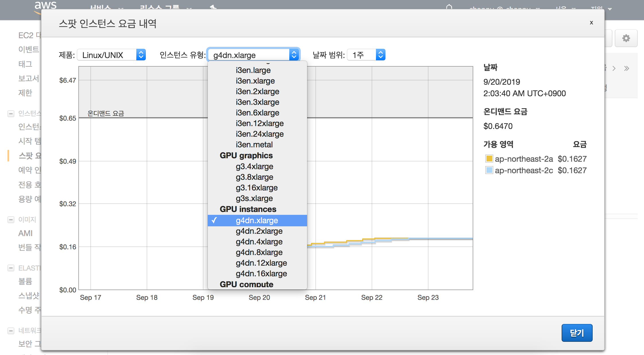Click the ap-northeast-2c blue legend swatch

tap(489, 170)
